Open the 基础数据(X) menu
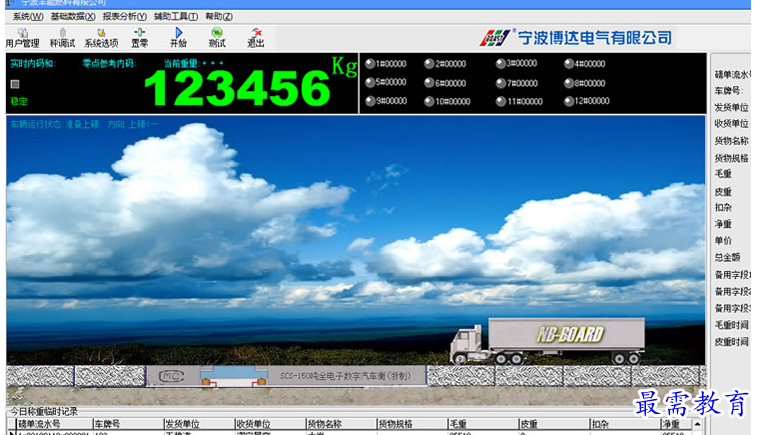The height and width of the screenshot is (435, 757). point(73,17)
